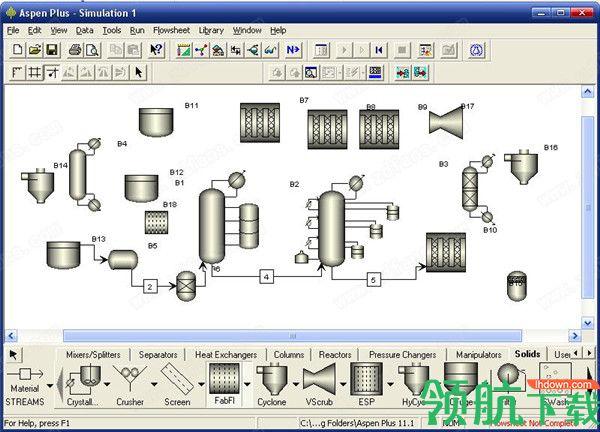Select stream label 5 on flowsheet
This screenshot has height=432, width=600.
click(373, 280)
